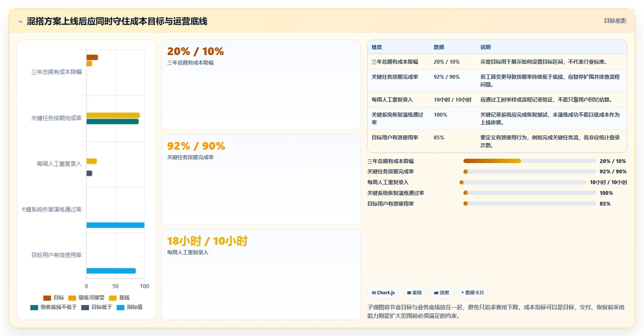Viewport: 644px width, 336px height.
Task: Click the dark orange 目标 bar in chart
Action: [x=92, y=58]
